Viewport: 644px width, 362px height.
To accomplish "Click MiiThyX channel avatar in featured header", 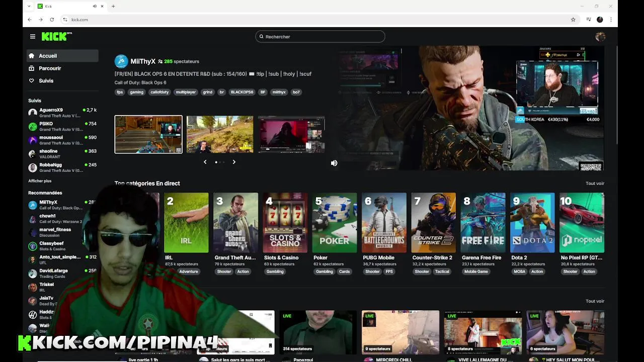I will click(x=121, y=61).
